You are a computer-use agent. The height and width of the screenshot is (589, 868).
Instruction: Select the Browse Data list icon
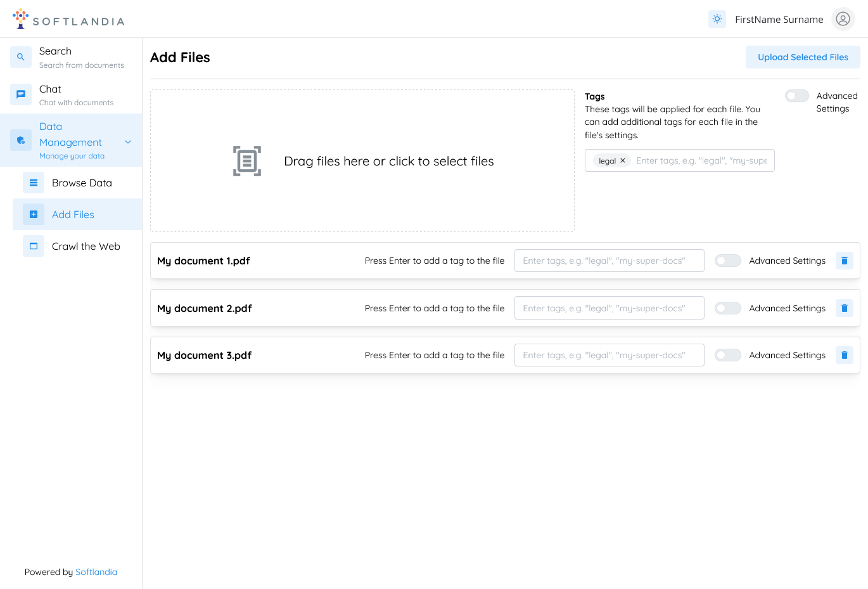33,183
